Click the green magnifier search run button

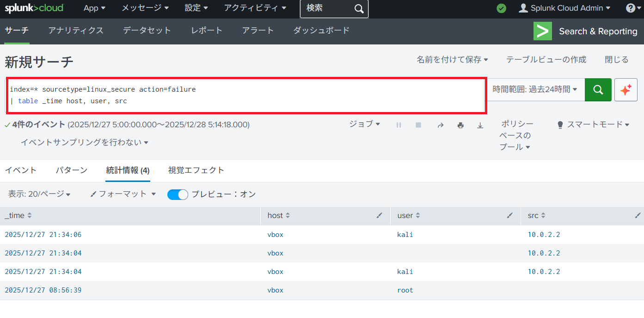click(x=598, y=90)
